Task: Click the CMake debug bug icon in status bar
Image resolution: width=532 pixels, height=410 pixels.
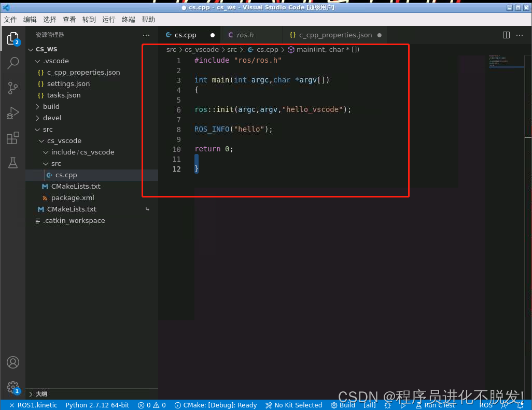Action: pos(387,405)
